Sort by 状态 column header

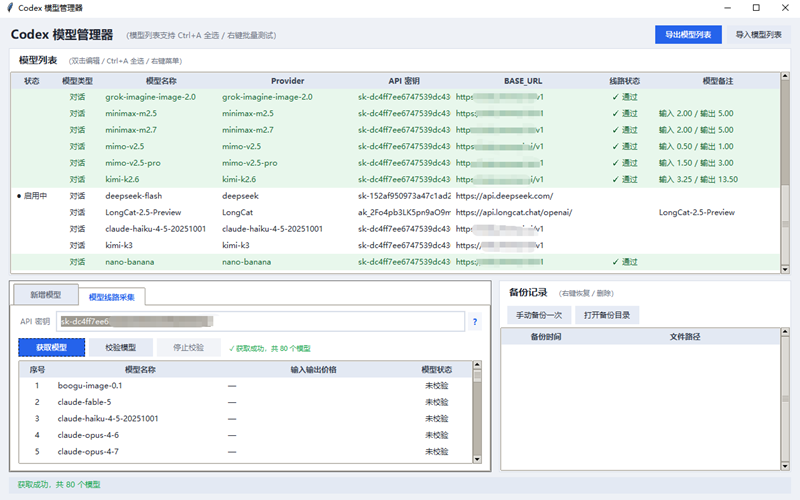click(x=32, y=81)
